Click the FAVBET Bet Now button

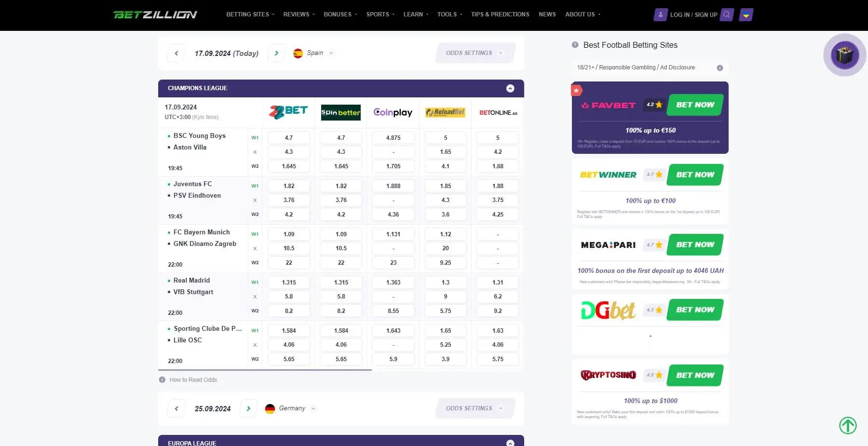694,105
